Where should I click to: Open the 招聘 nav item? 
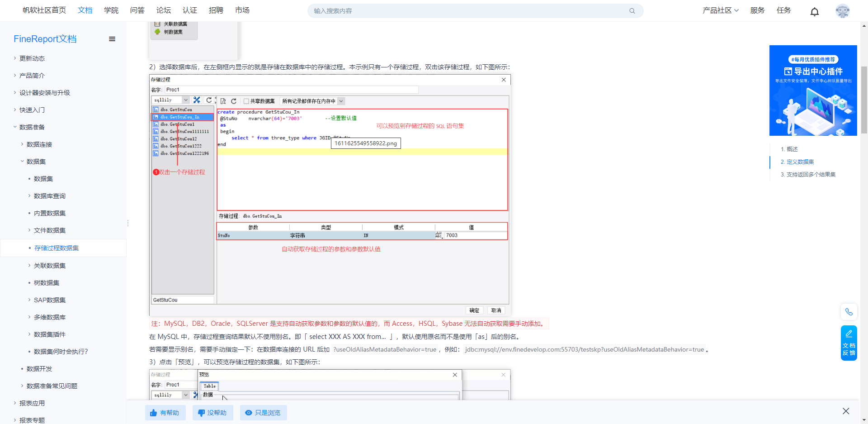216,10
